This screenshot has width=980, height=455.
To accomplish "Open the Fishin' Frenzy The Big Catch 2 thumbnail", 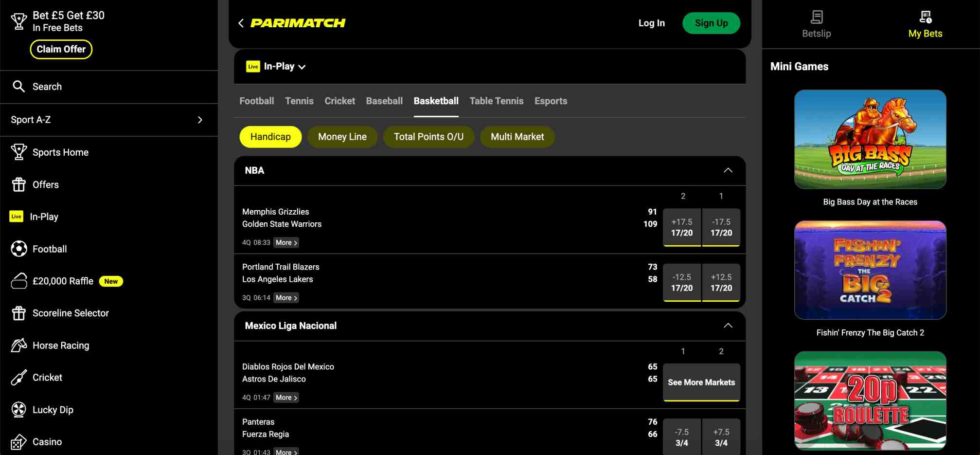I will click(x=870, y=270).
